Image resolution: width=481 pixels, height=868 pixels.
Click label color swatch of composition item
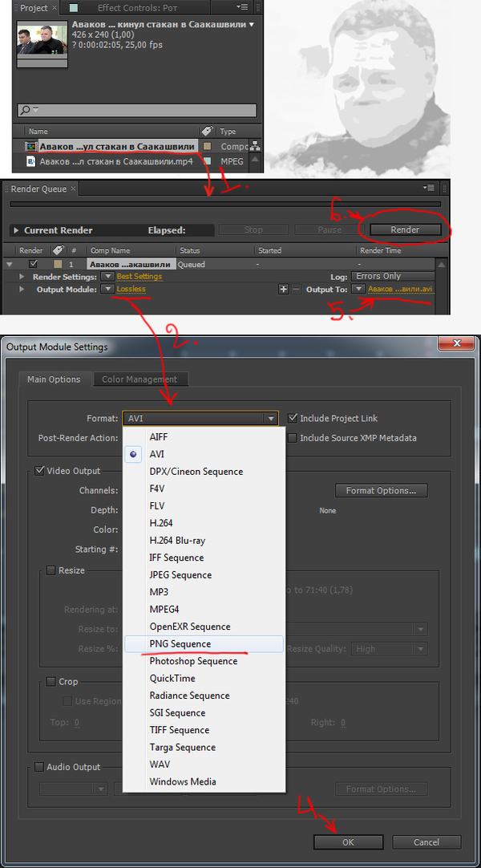tap(208, 147)
